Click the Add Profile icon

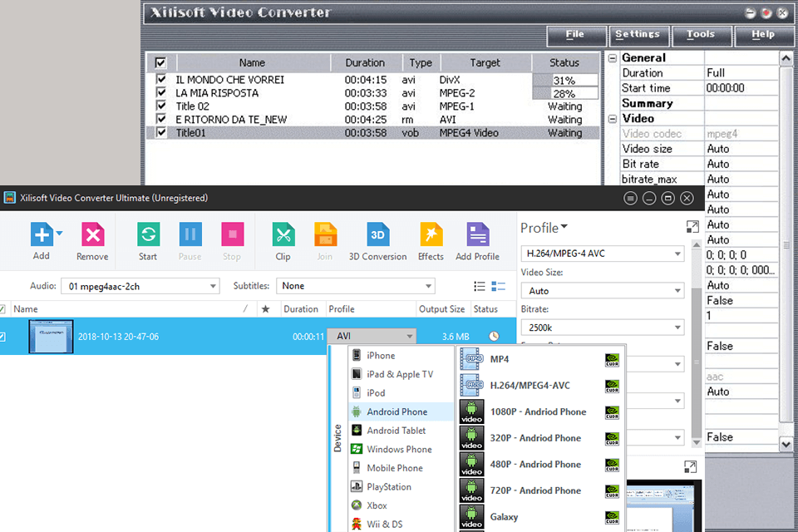(x=477, y=235)
